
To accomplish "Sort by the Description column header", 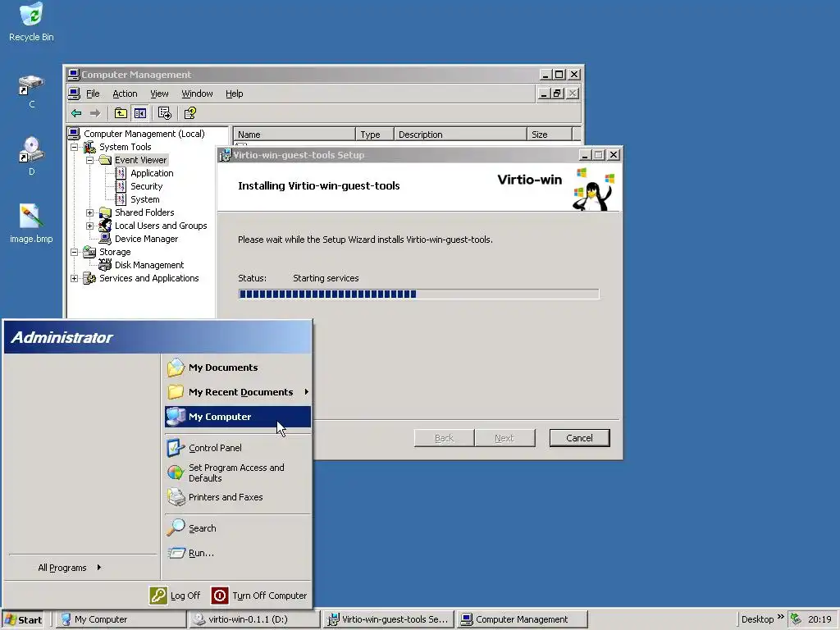I will [x=460, y=135].
